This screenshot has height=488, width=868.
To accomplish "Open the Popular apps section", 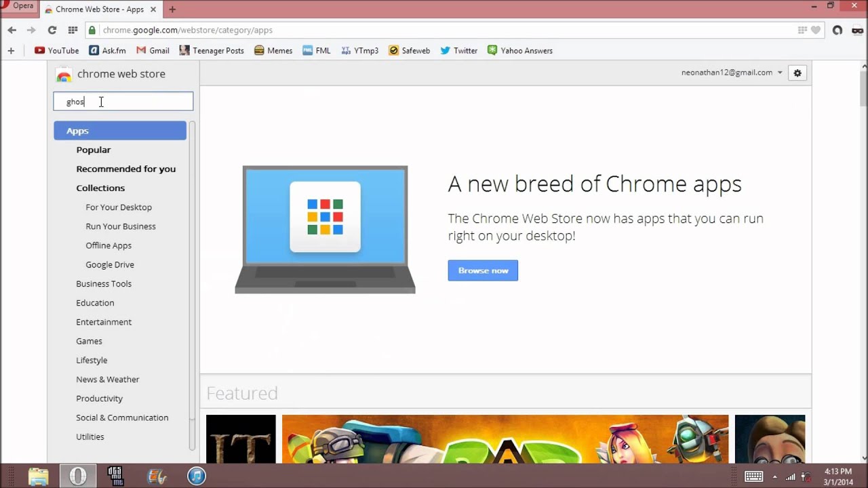I will (94, 150).
